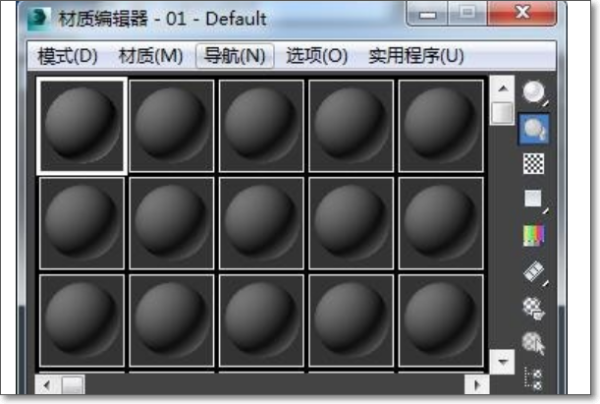Select second material slot in top row

[172, 126]
